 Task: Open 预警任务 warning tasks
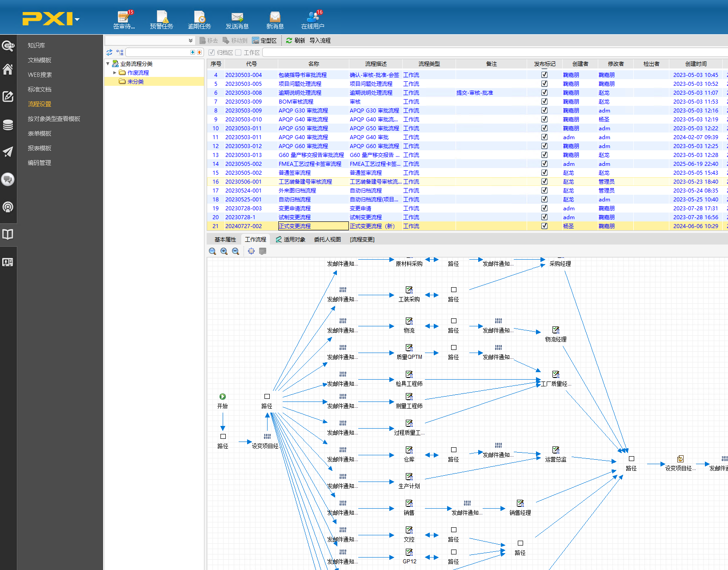pyautogui.click(x=161, y=20)
